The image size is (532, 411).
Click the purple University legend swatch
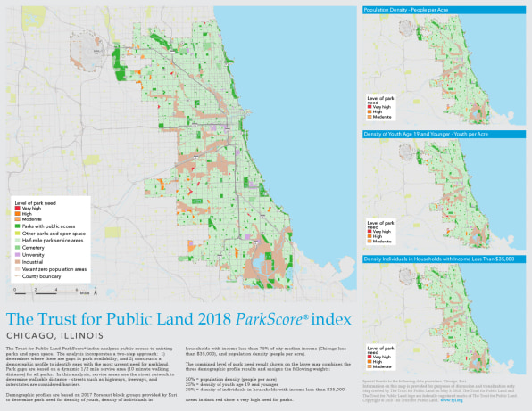click(x=17, y=255)
